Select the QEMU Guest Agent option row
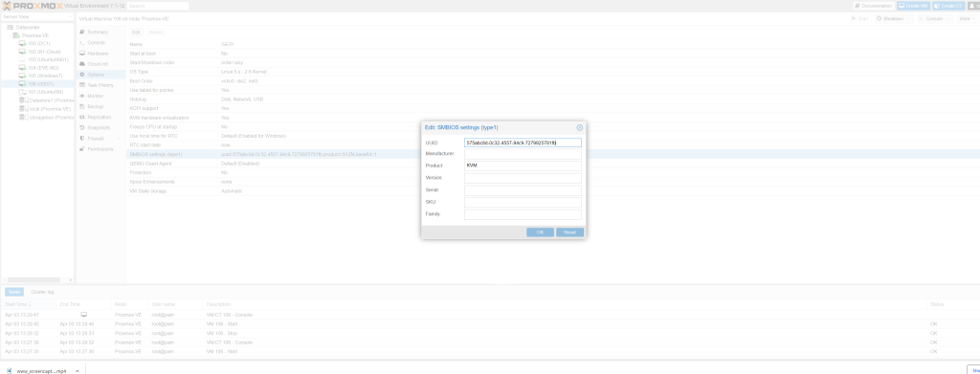This screenshot has width=980, height=374. [552, 163]
